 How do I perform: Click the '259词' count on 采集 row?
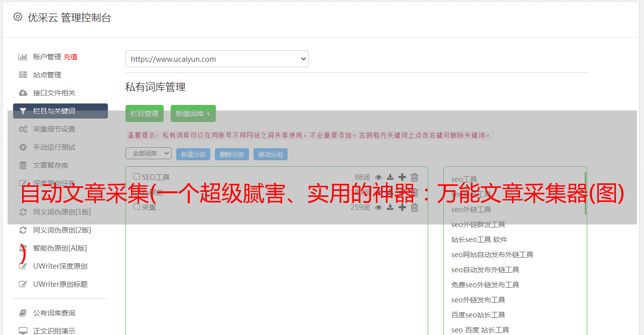pos(360,207)
